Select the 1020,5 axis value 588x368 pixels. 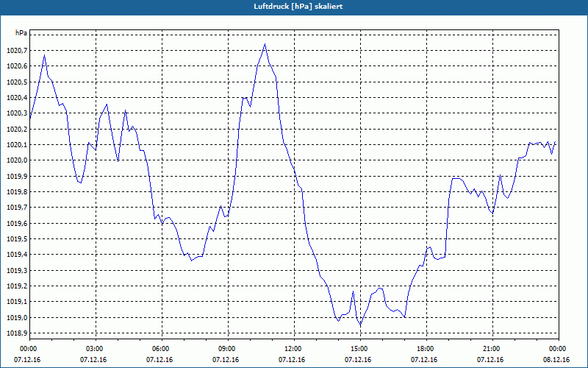pos(17,82)
